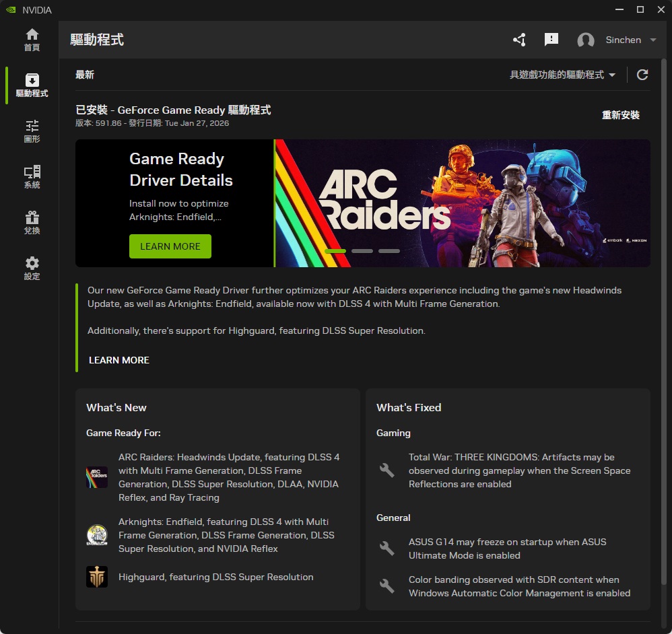Open the Redeem (兌換) gift icon
This screenshot has height=634, width=672.
click(x=32, y=223)
